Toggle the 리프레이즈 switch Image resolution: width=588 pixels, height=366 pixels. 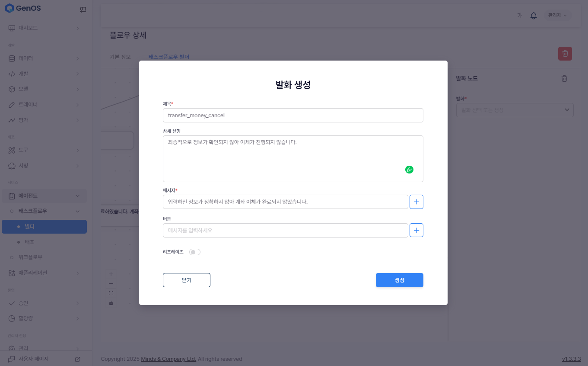[195, 252]
